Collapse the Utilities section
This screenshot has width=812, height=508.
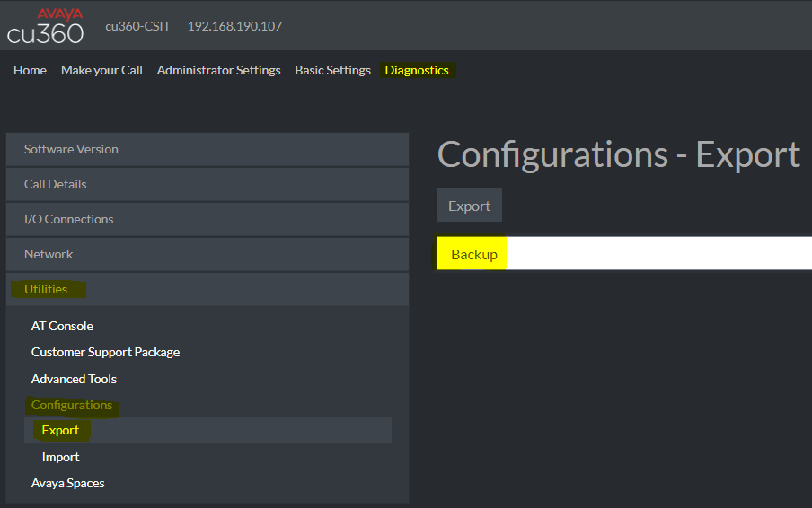(x=207, y=289)
